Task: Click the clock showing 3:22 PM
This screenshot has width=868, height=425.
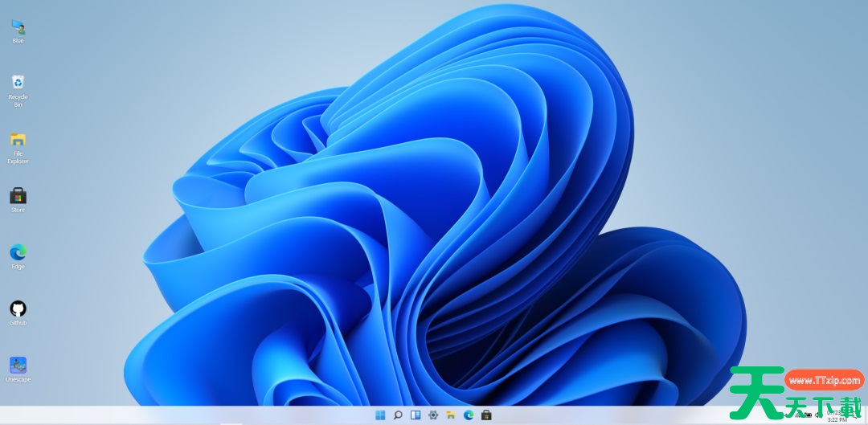Action: pyautogui.click(x=837, y=419)
